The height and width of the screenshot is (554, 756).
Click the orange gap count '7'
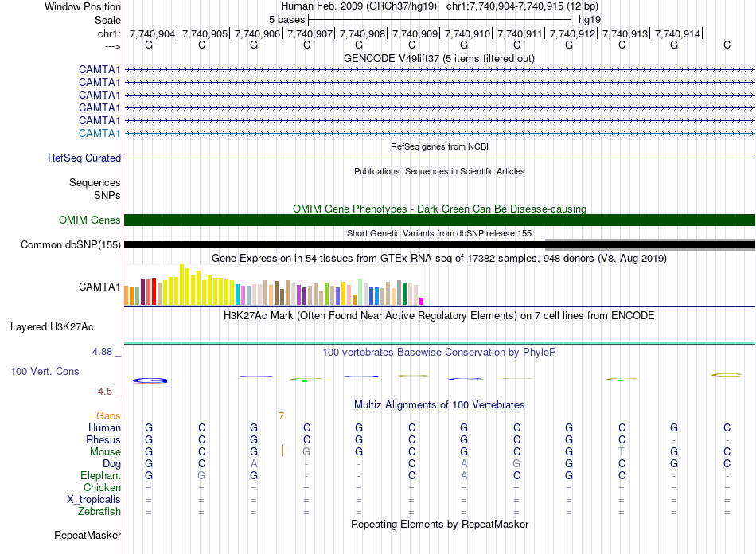click(x=281, y=416)
